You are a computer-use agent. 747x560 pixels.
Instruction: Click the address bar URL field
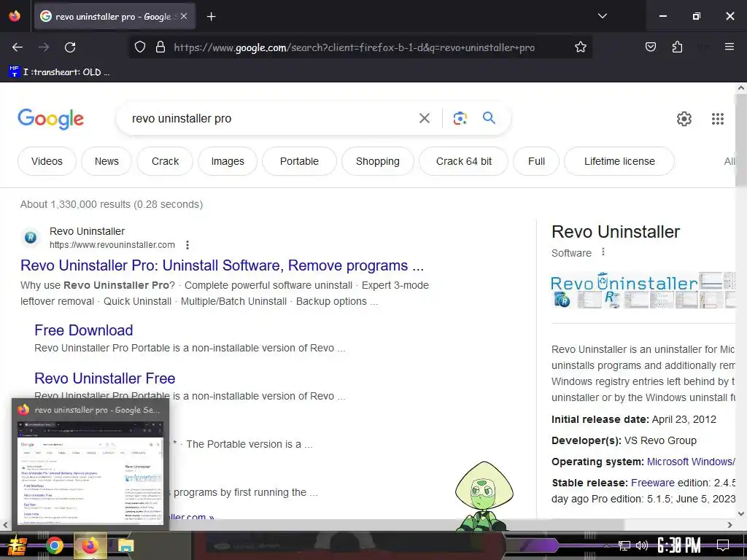354,47
